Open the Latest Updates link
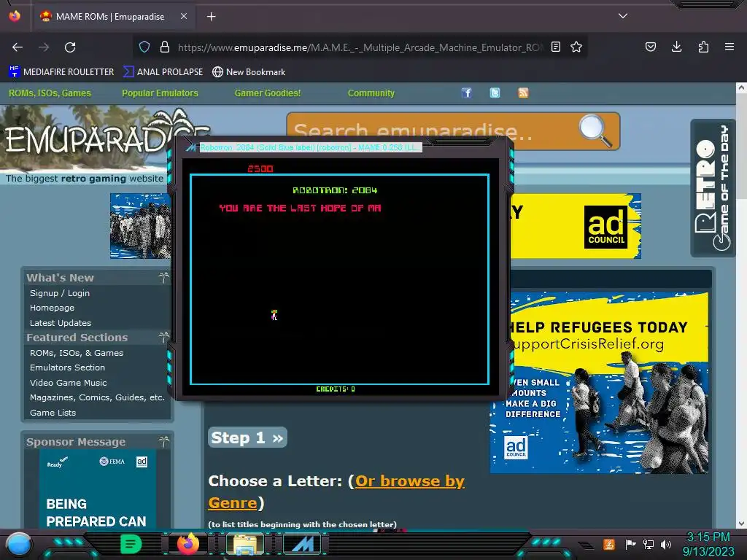The height and width of the screenshot is (560, 747). 61,323
